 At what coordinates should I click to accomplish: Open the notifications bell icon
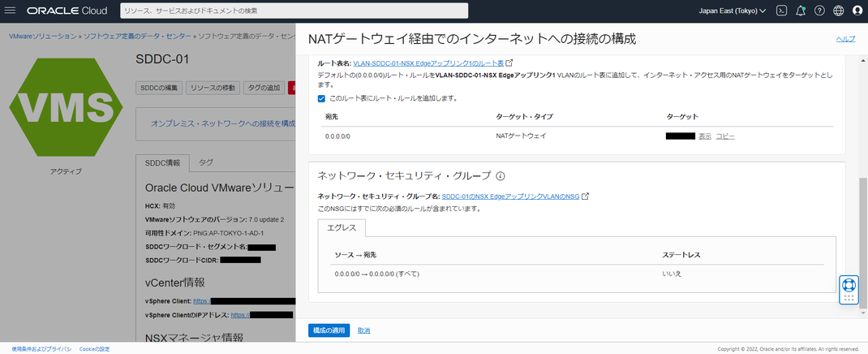coord(801,11)
